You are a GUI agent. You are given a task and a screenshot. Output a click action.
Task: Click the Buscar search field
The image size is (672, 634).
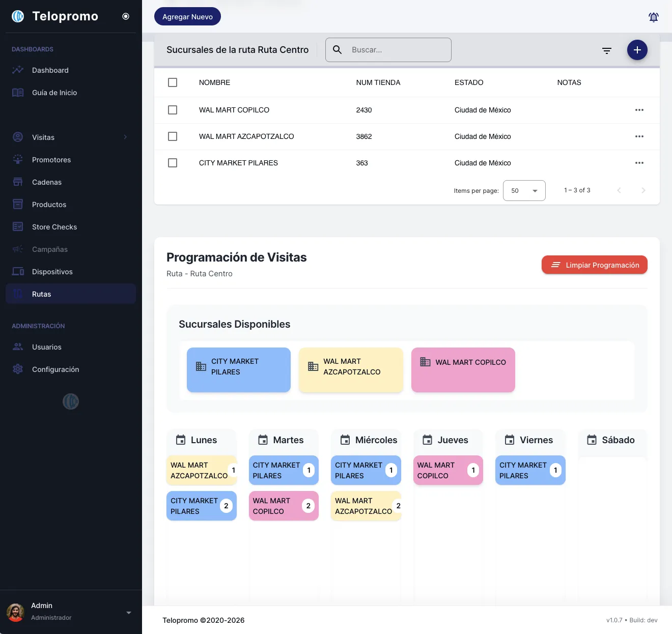397,50
